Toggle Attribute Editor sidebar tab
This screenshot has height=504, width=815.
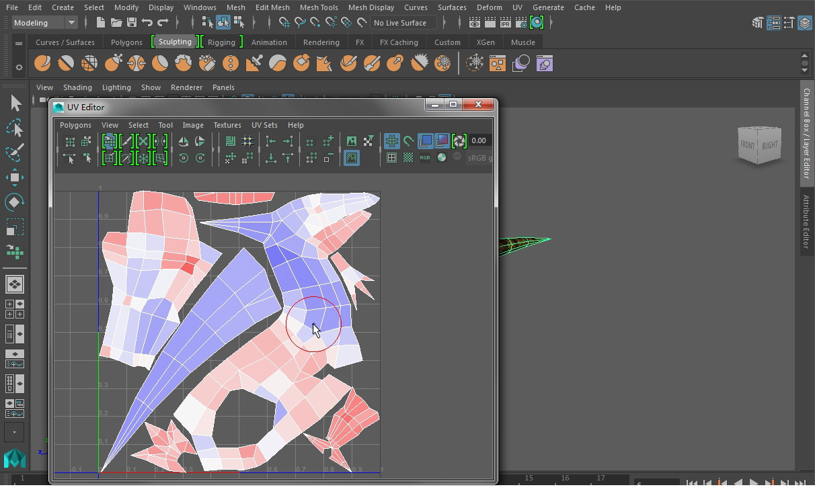[x=806, y=221]
